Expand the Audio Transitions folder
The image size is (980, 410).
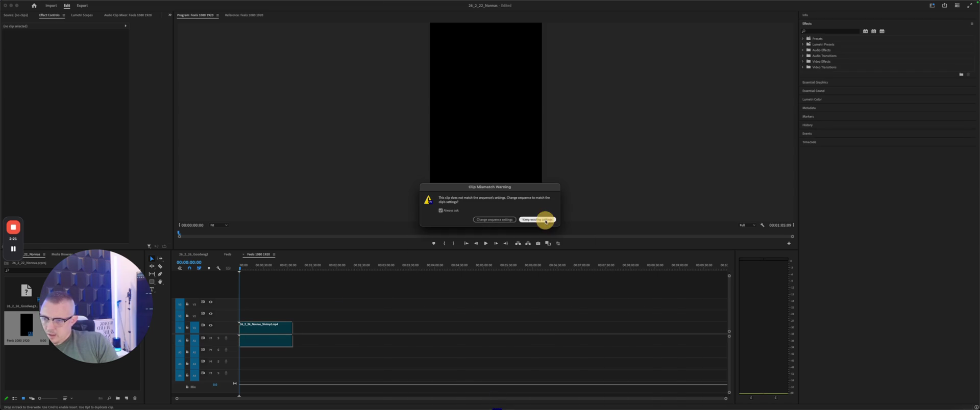803,56
